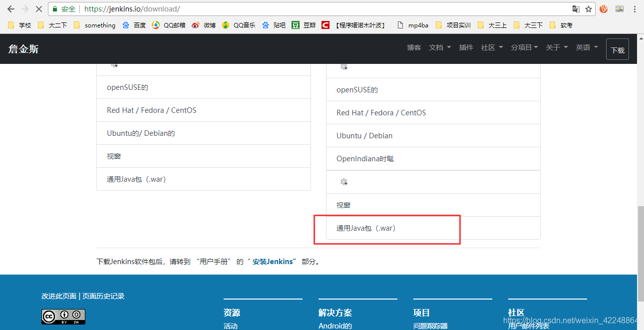Select openSUSE的 in the right list

(x=433, y=90)
